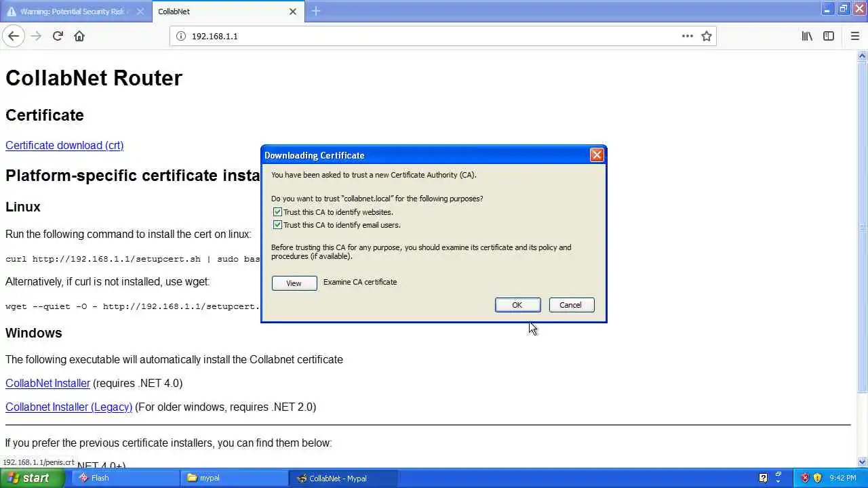868x488 pixels.
Task: Click the yellow shield tray icon
Action: pyautogui.click(x=817, y=478)
